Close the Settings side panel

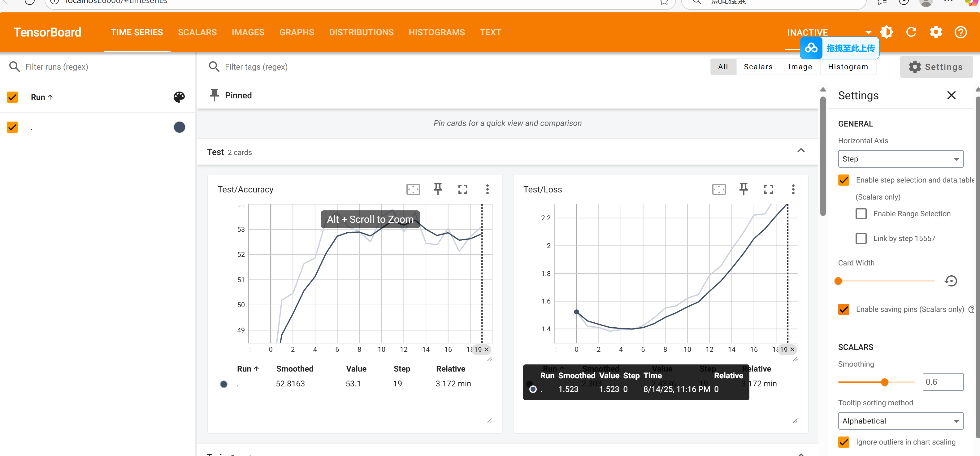[951, 96]
